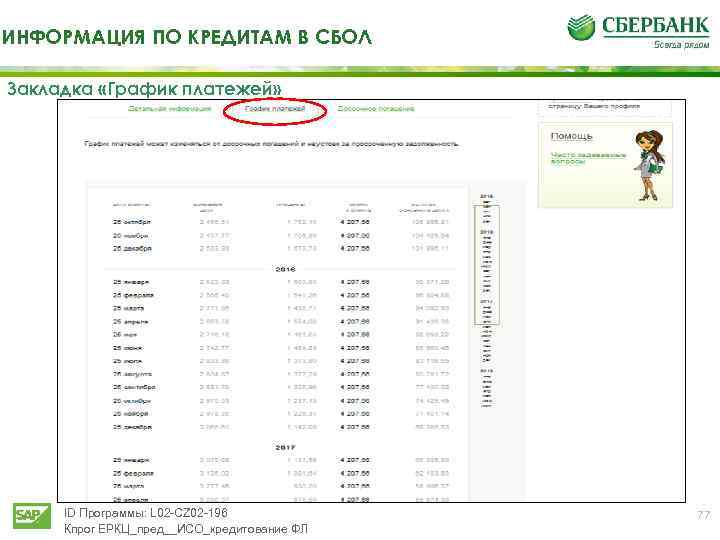Jump to 2018 in the mini year navigator
The image size is (720, 540).
pyautogui.click(x=486, y=371)
